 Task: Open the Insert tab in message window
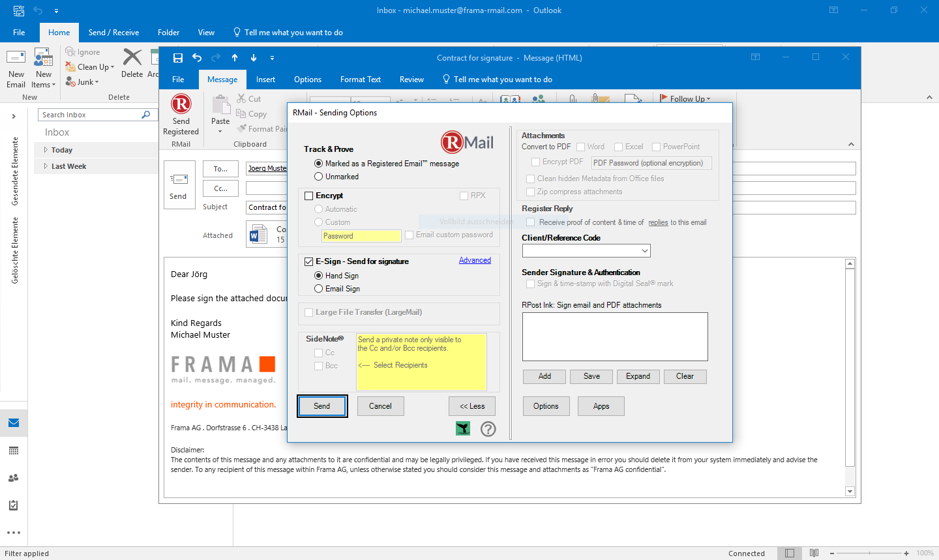tap(265, 80)
